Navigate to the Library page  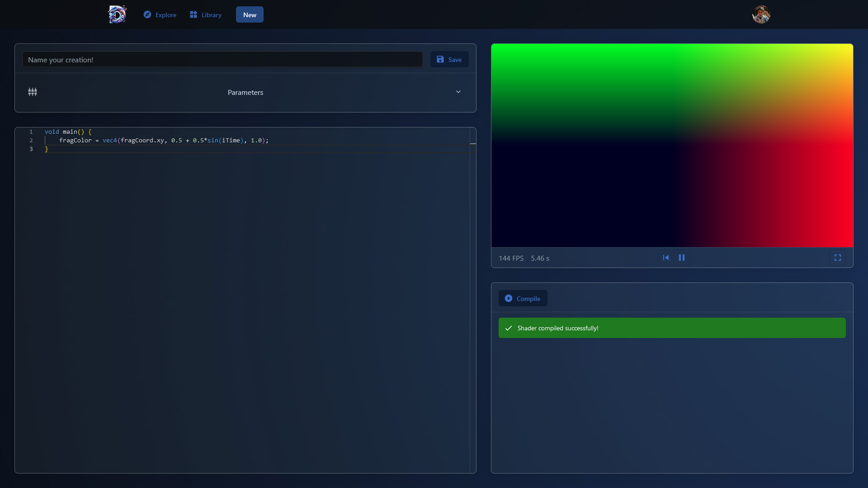coord(211,14)
